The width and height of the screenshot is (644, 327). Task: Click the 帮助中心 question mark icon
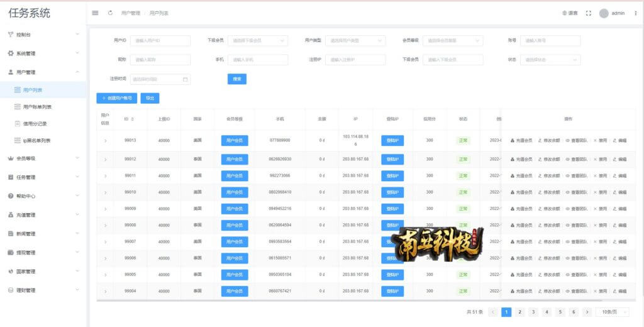tap(11, 196)
